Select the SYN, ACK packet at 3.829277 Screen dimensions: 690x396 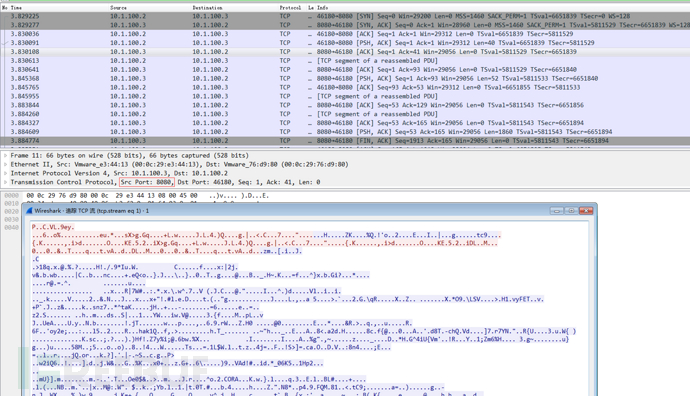click(x=345, y=25)
